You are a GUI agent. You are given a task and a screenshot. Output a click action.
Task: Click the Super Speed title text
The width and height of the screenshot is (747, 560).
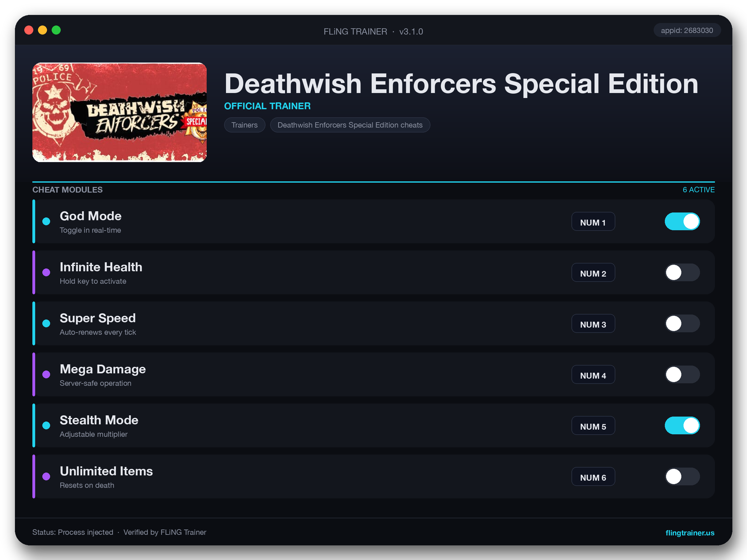click(98, 318)
